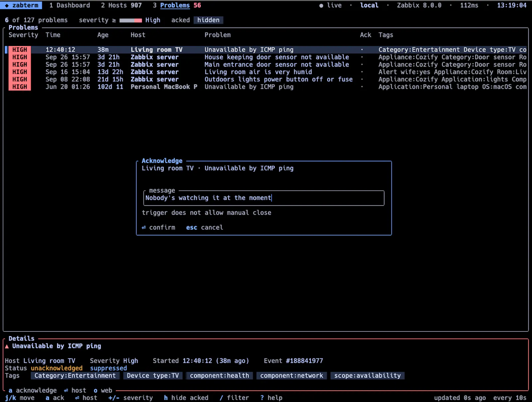
Task: Click acknowledge action in Details panel
Action: click(33, 390)
